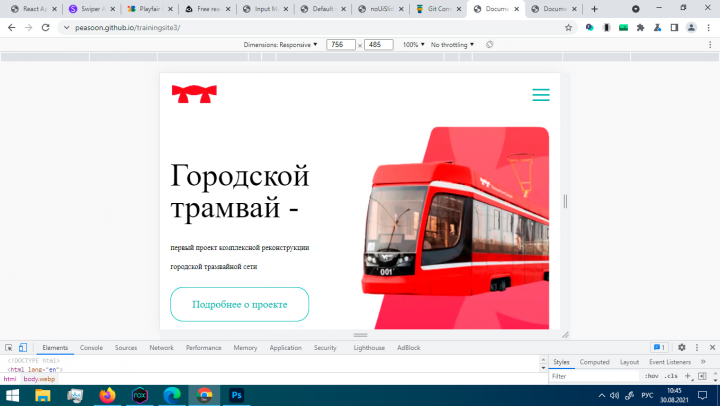Select the Styles sidebar tab
The width and height of the screenshot is (720, 406).
(x=561, y=362)
